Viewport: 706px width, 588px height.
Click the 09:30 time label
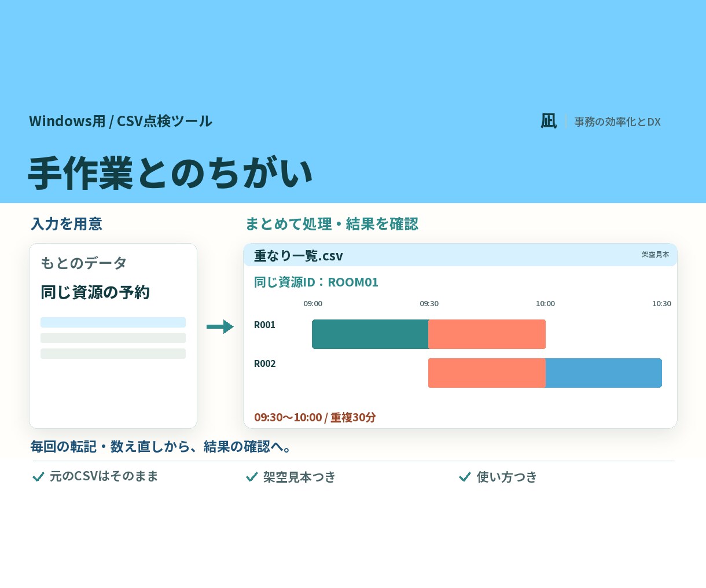[x=429, y=304]
